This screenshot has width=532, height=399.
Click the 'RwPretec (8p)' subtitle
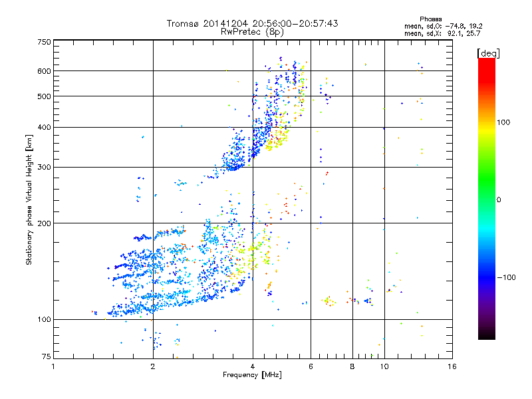(x=252, y=32)
